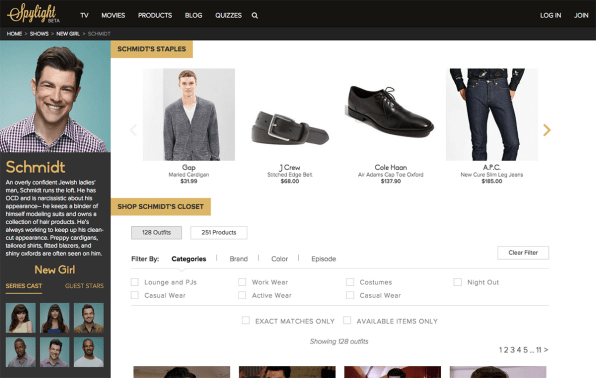Viewport: 596px width, 378px height.
Task: Go to page 5 of outfits
Action: [x=526, y=350]
